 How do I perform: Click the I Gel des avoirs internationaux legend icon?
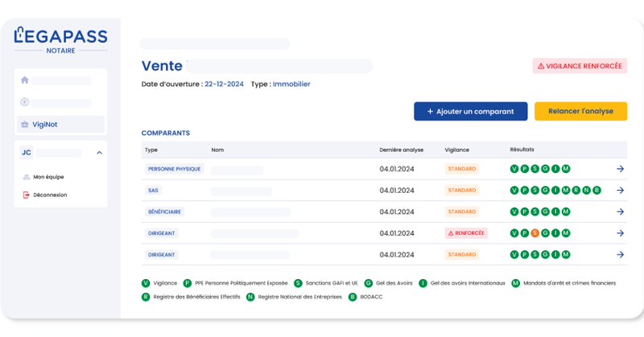pos(423,283)
